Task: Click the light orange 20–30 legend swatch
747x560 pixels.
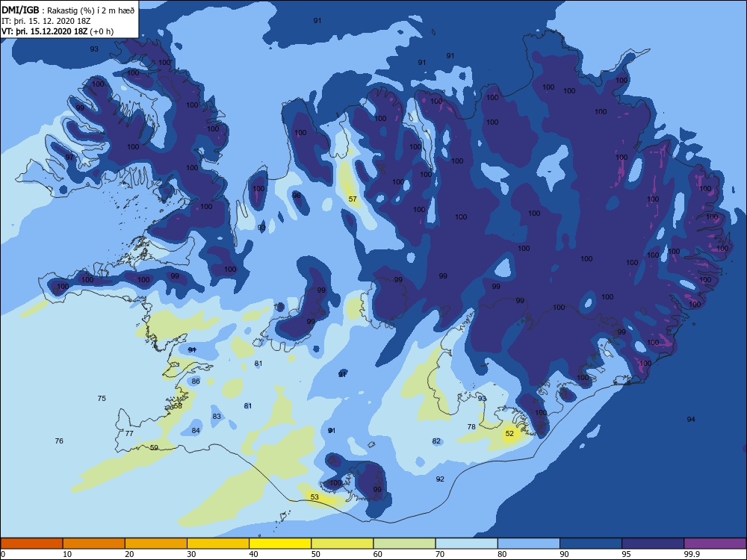Action: coord(156,544)
